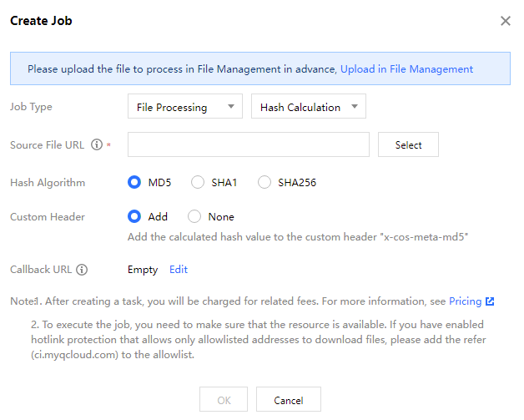Choose Add for Custom Header
524x420 pixels.
[x=134, y=216]
